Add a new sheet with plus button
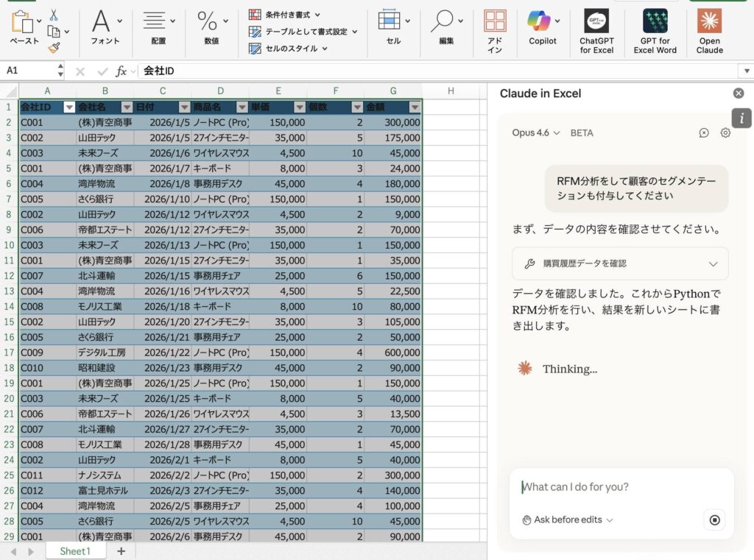Screen dimensions: 754x560 121,551
